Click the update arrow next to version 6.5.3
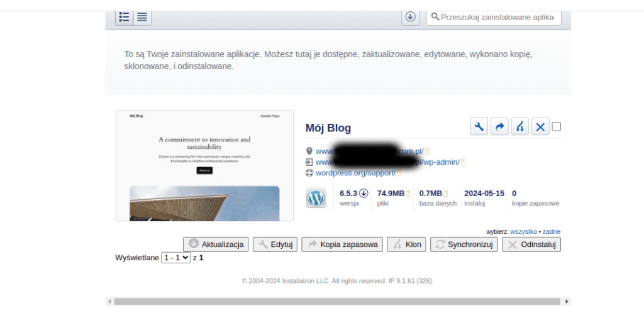 [364, 193]
